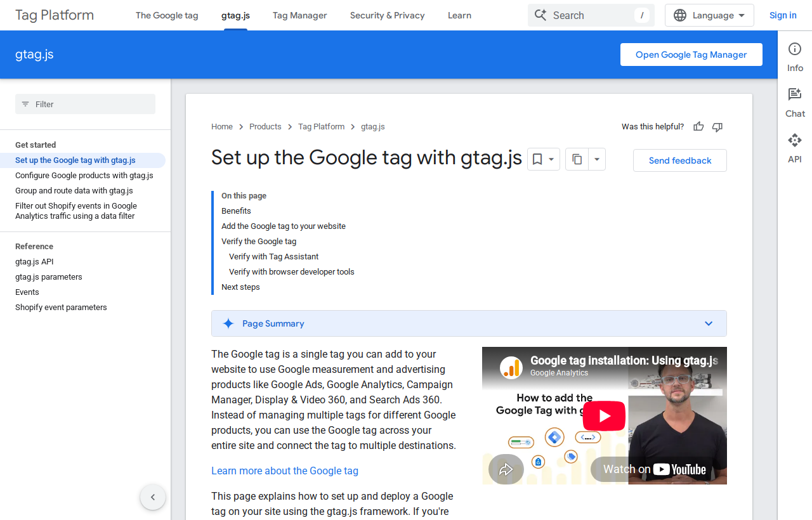Share the video with the share icon
Screen dimensions: 812x520
click(506, 469)
